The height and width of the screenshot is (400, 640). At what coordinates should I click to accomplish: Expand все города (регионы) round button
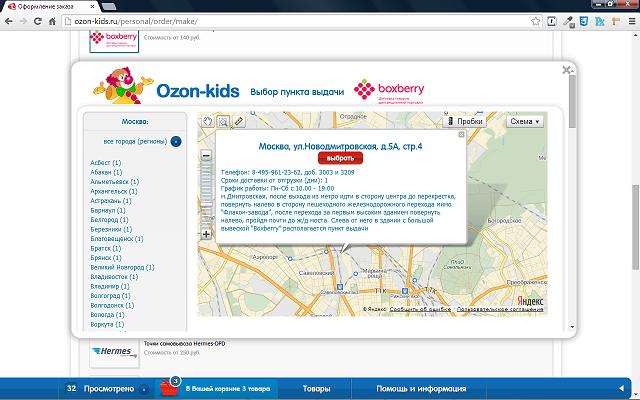[176, 142]
